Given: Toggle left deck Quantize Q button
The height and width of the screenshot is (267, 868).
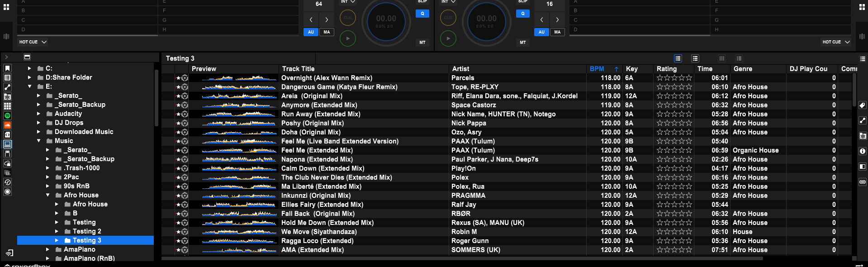Looking at the screenshot, I should pyautogui.click(x=422, y=14).
